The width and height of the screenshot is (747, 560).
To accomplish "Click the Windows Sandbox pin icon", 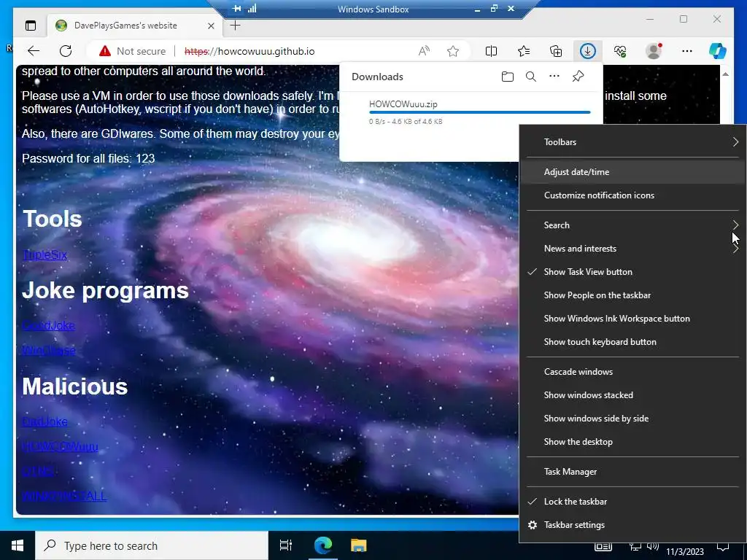I will [x=237, y=9].
